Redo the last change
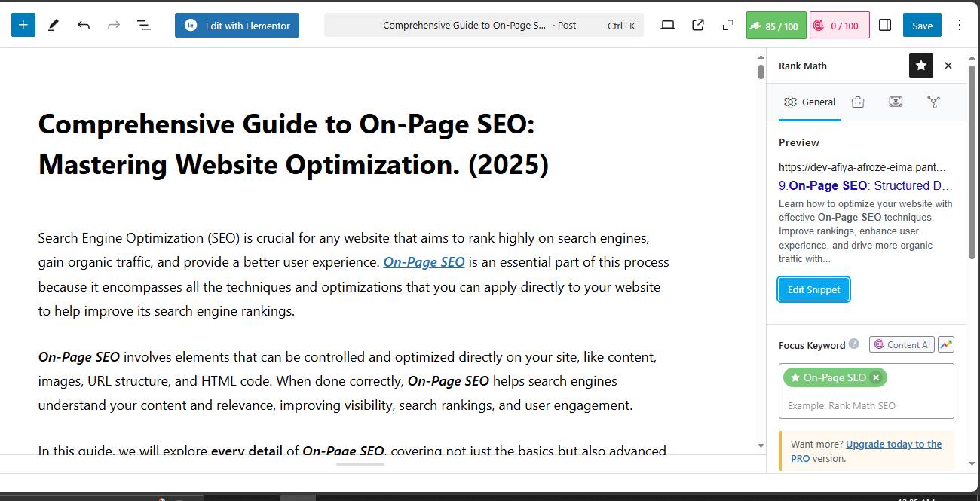This screenshot has width=980, height=501. (x=113, y=24)
